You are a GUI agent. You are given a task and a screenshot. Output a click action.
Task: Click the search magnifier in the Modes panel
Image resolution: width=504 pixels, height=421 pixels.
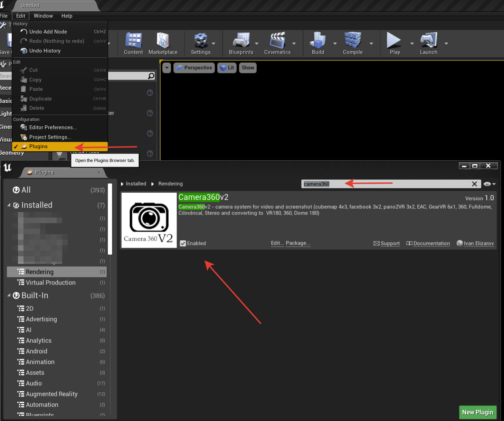point(151,76)
